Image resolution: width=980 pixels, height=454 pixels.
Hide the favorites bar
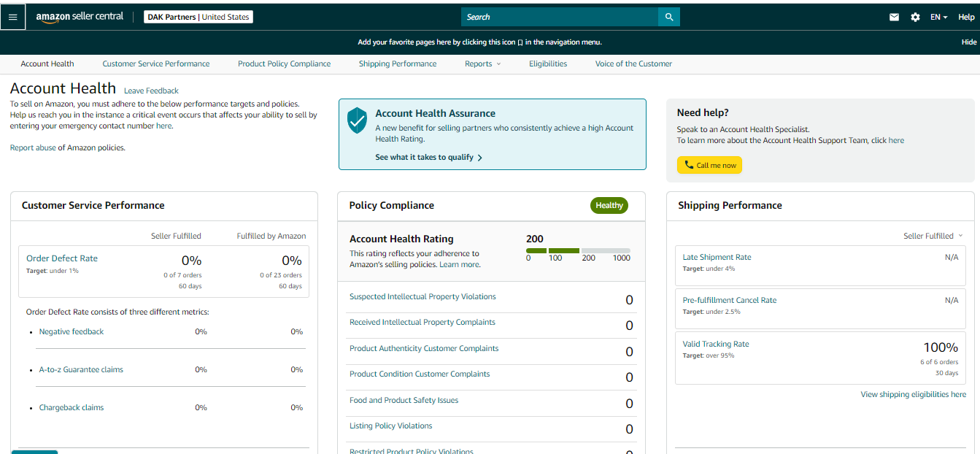[x=968, y=42]
